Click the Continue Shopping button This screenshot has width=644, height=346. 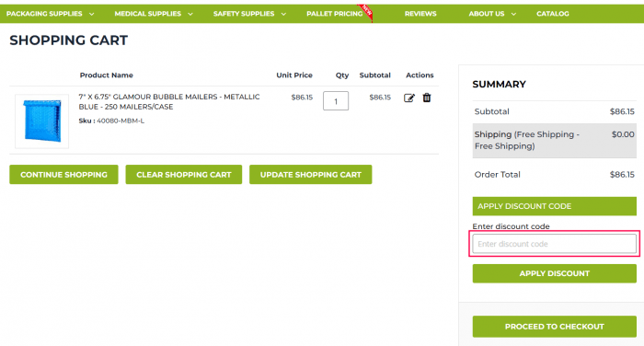(63, 175)
